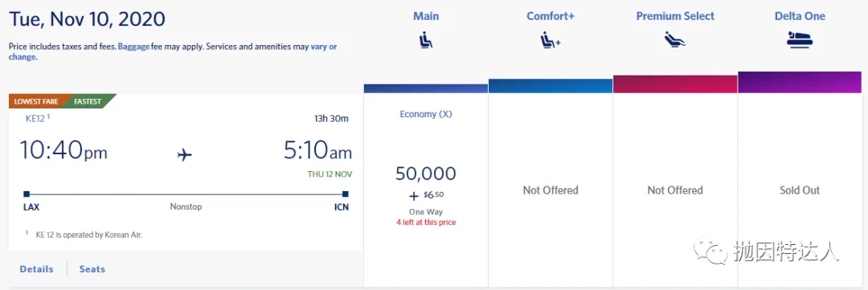Screen dimensions: 868x290
Task: Click the Main cabin seat icon
Action: [x=426, y=40]
